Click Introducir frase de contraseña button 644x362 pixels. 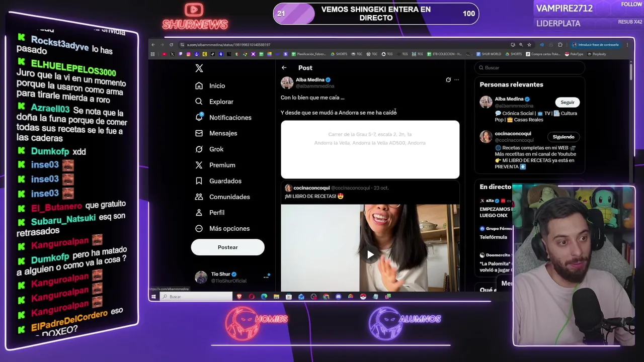point(595,45)
